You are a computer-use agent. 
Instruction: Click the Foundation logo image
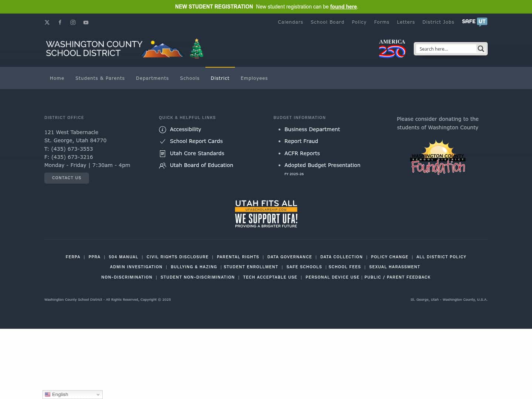pyautogui.click(x=438, y=157)
